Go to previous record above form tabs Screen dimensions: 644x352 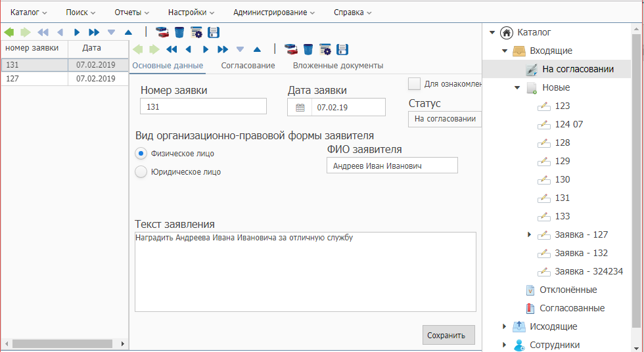pyautogui.click(x=189, y=50)
